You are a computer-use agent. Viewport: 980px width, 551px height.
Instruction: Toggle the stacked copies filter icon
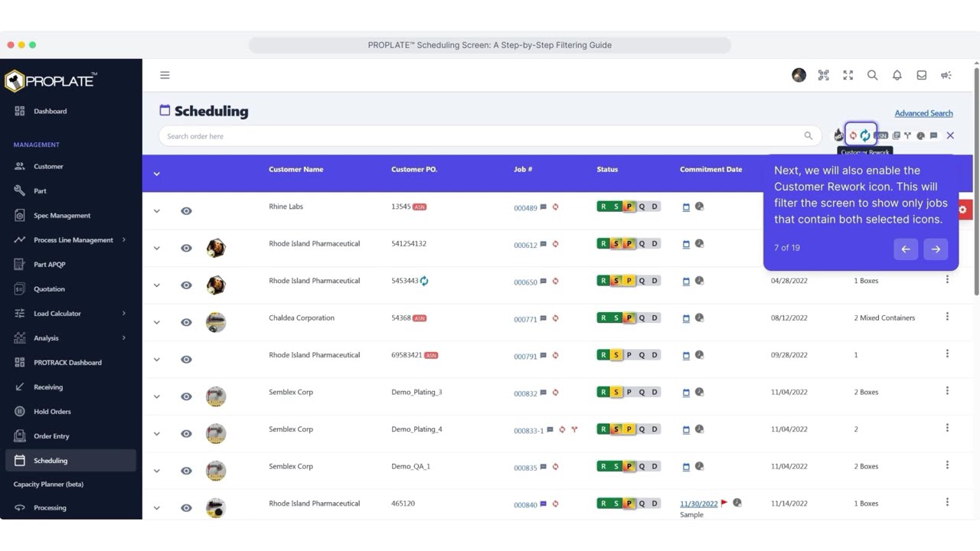(897, 135)
